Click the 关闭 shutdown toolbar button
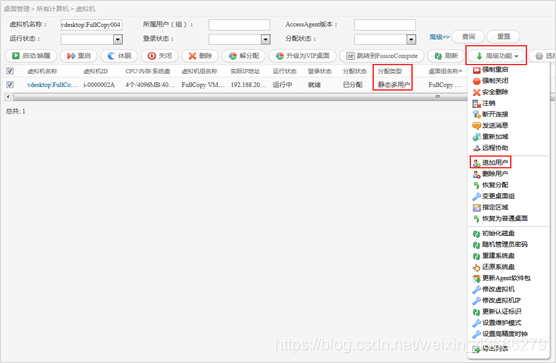The width and height of the screenshot is (556, 363). (x=160, y=56)
